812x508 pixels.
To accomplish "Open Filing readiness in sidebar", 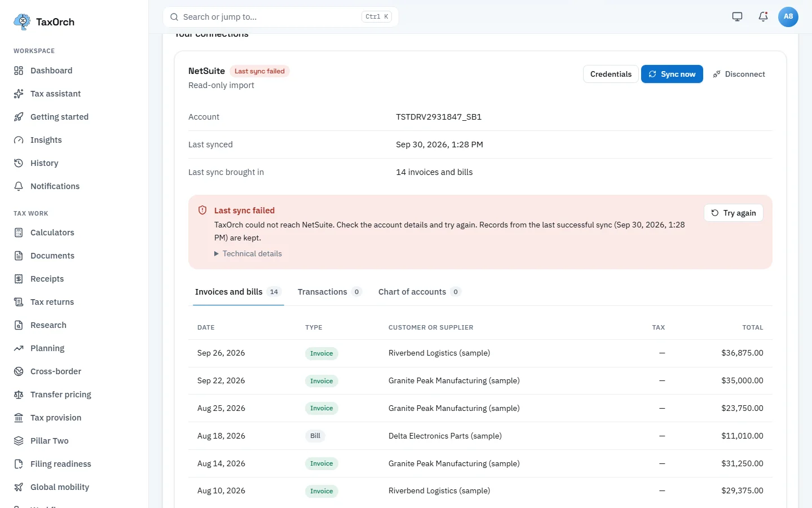I will 61,464.
